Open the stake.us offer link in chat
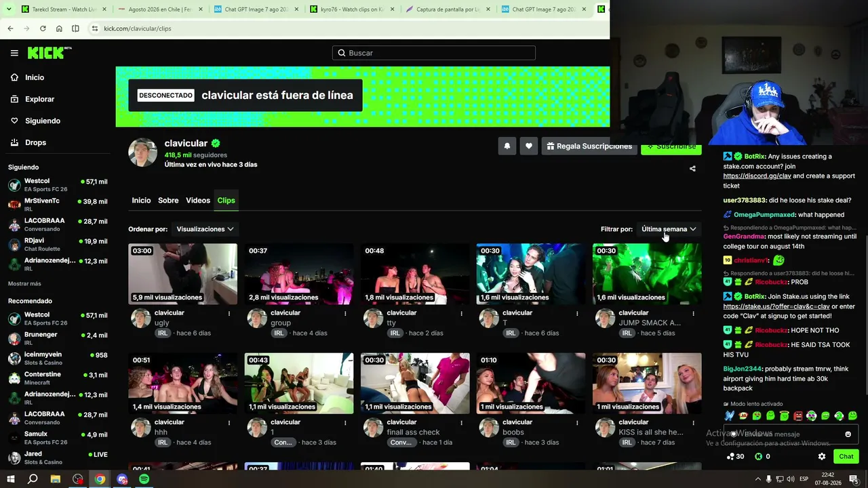The width and height of the screenshot is (868, 488). pos(776,306)
